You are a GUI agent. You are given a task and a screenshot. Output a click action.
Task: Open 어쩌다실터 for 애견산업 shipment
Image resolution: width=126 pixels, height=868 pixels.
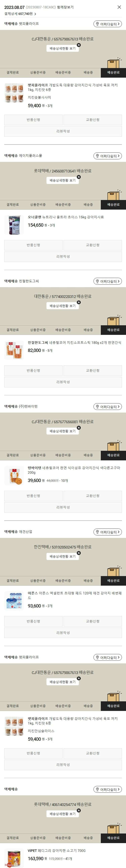107,532
